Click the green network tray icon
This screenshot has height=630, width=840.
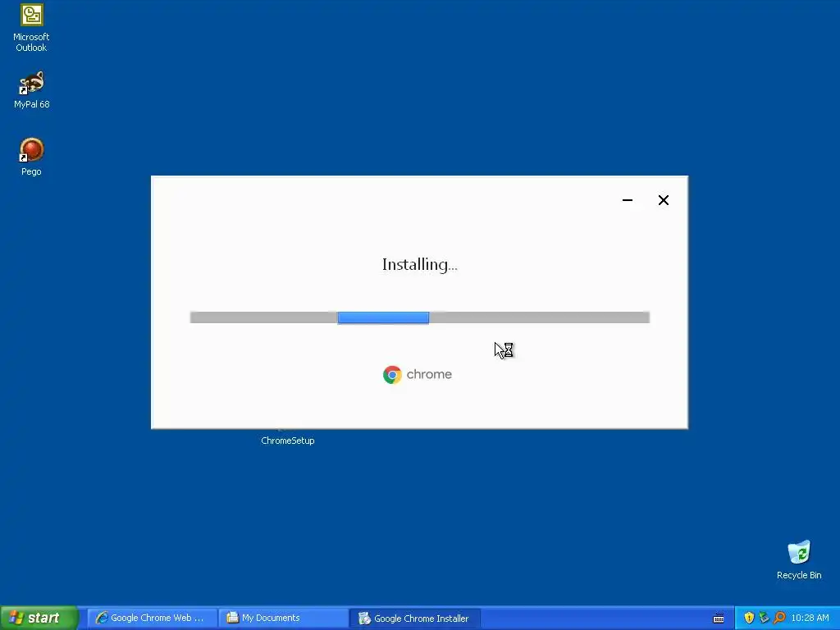tap(764, 618)
